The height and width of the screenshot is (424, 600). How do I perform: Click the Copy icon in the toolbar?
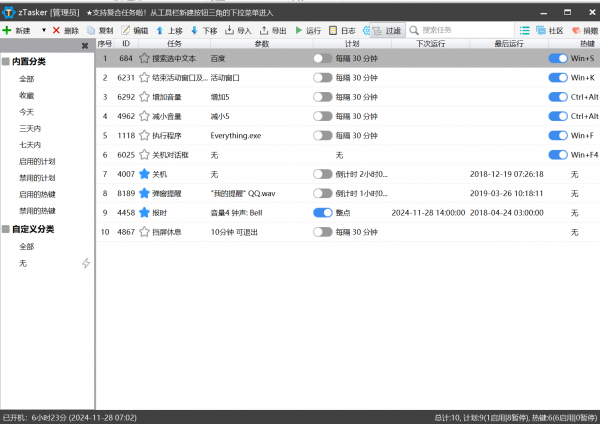click(x=91, y=30)
